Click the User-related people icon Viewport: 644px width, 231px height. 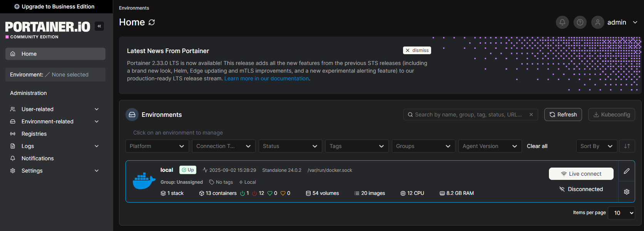click(13, 109)
